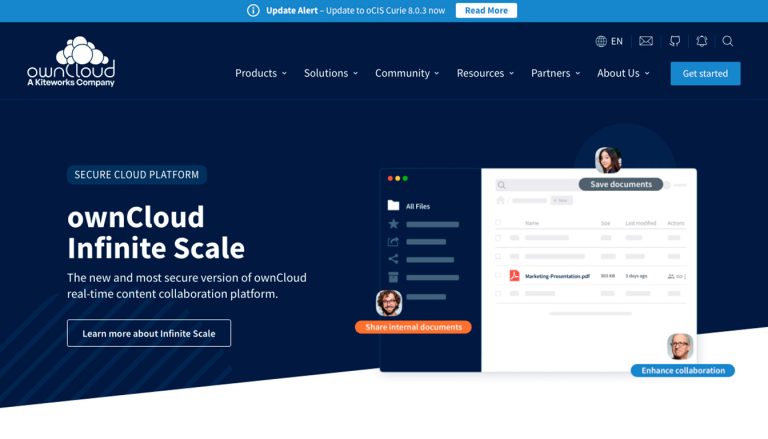Click the older man avatar with glasses
This screenshot has width=768, height=439.
point(680,346)
